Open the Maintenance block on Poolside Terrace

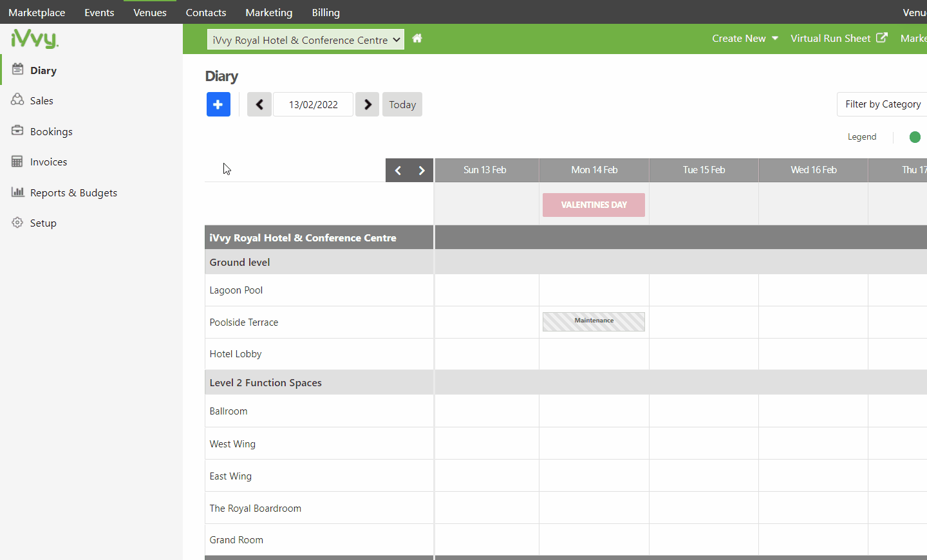point(594,321)
